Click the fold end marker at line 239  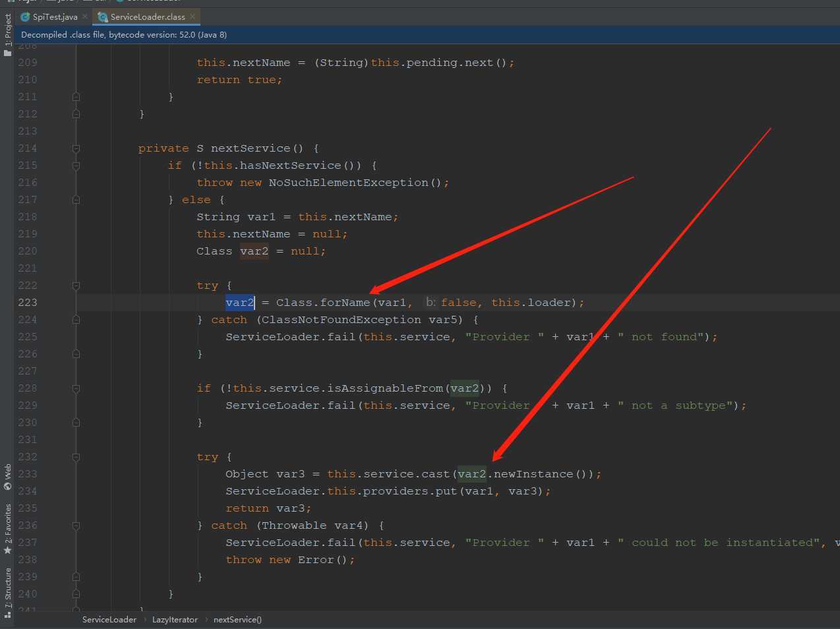click(x=76, y=577)
